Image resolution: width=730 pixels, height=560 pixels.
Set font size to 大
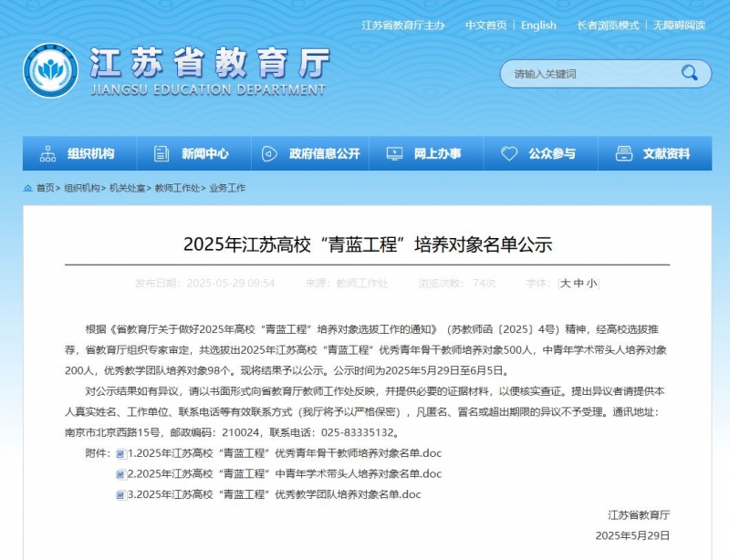[x=565, y=283]
